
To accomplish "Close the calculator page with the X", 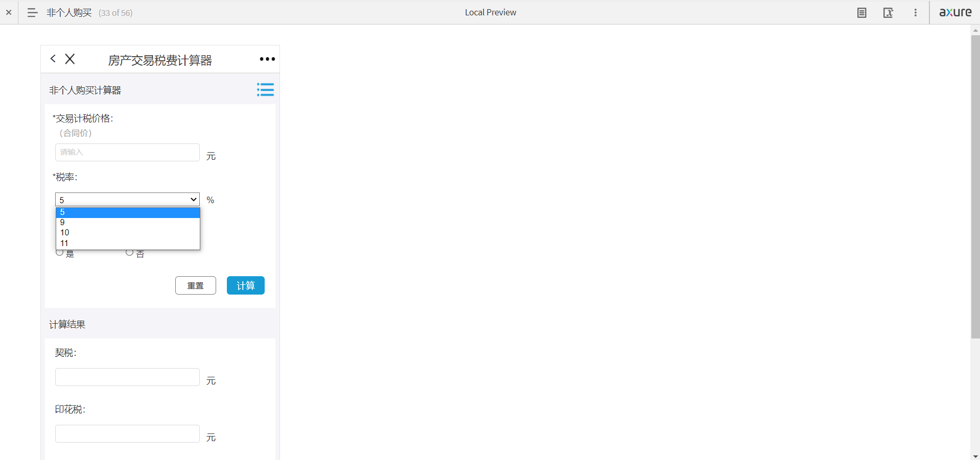I will (70, 59).
